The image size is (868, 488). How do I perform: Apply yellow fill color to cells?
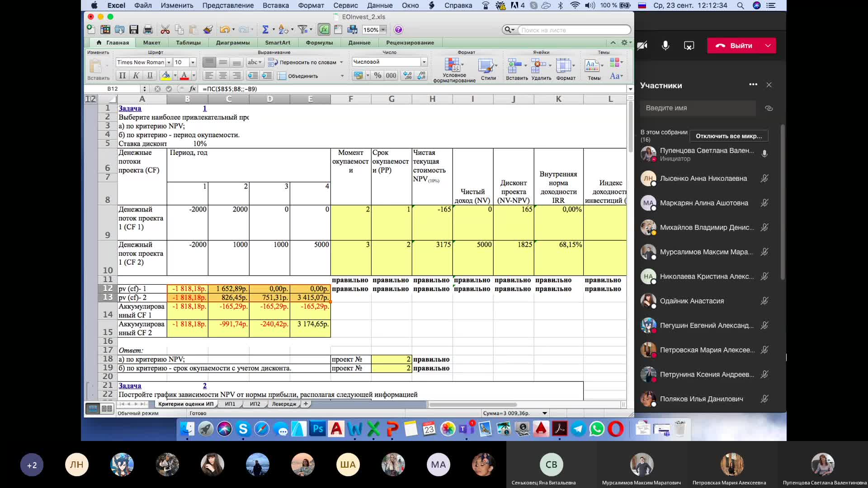pyautogui.click(x=166, y=76)
